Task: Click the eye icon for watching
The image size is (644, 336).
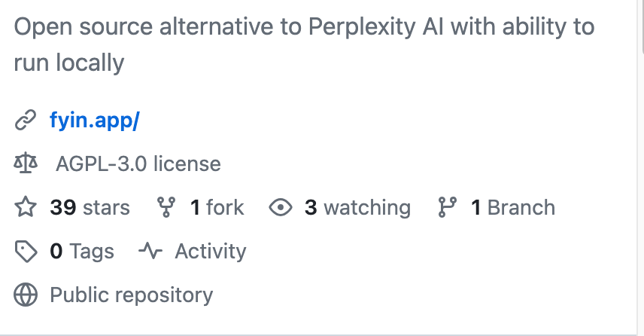Action: pos(281,207)
